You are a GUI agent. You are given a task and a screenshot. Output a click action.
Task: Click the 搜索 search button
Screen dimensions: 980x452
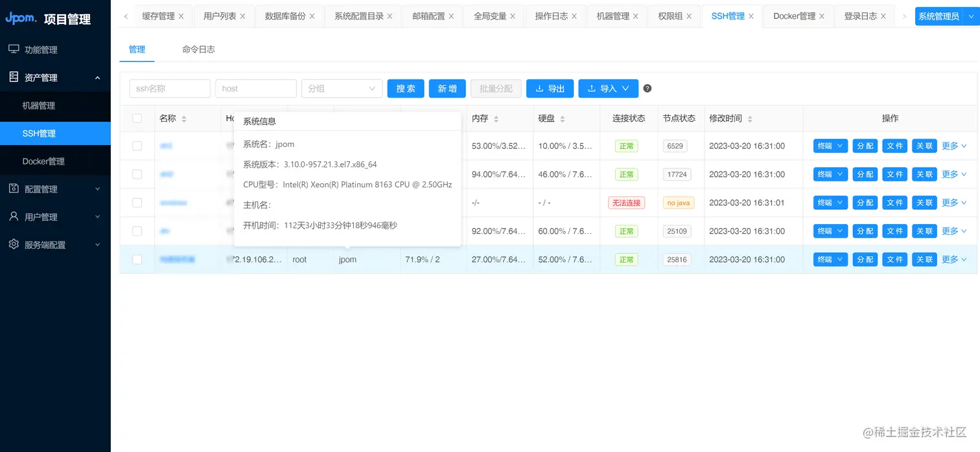(405, 88)
